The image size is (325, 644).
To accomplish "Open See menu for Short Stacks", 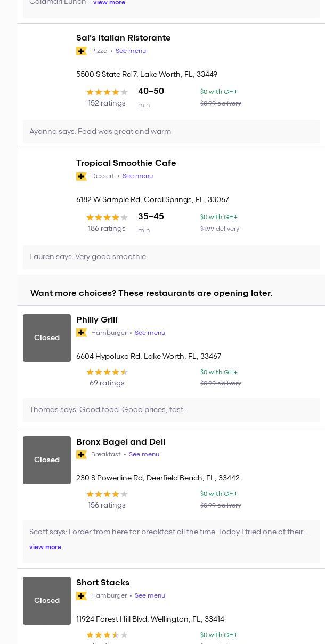I will click(150, 596).
